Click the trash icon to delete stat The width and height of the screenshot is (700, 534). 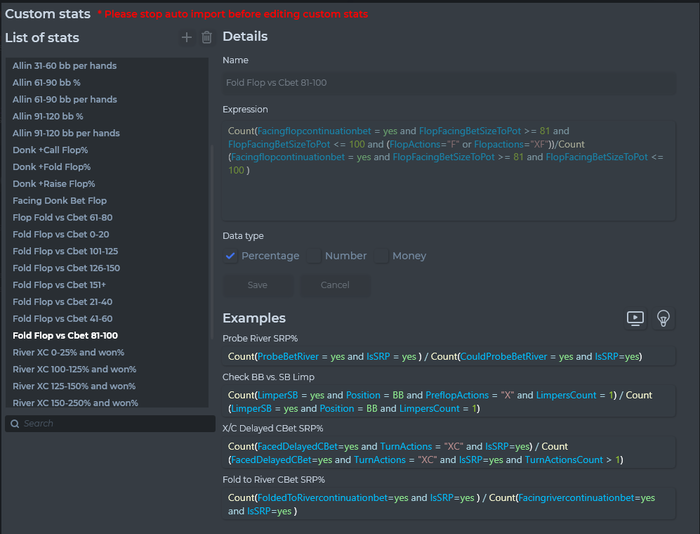[x=207, y=38]
